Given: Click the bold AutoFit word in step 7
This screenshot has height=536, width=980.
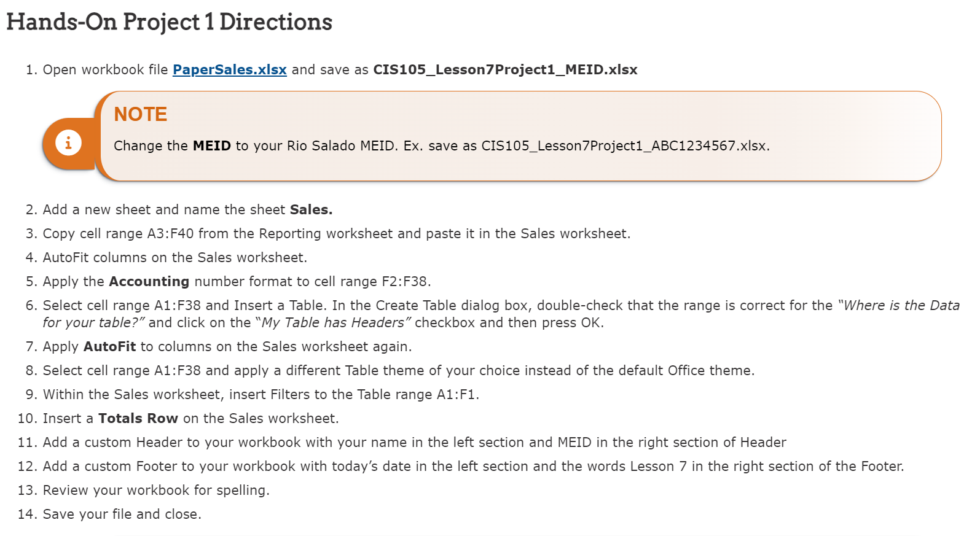Looking at the screenshot, I should (x=110, y=347).
